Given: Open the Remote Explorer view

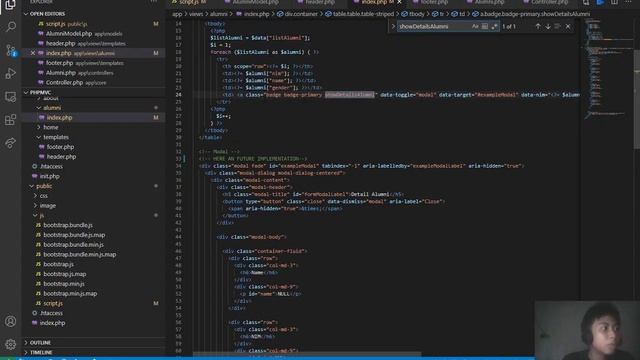Looking at the screenshot, I should tap(11, 97).
